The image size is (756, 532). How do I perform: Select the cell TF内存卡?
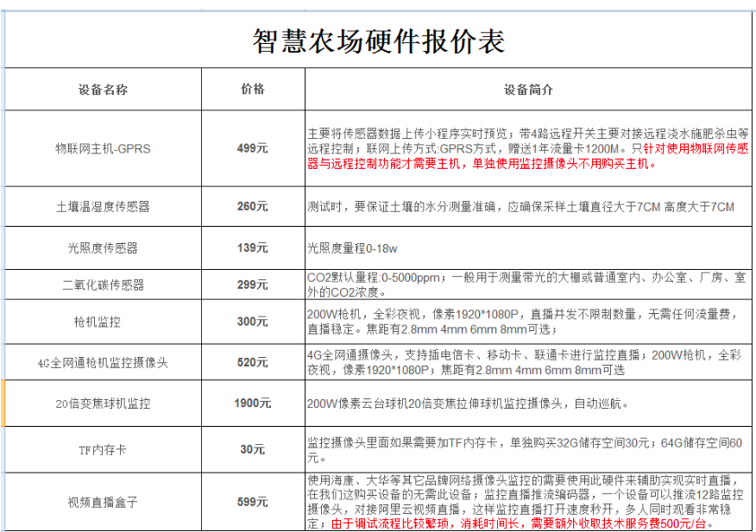(104, 449)
